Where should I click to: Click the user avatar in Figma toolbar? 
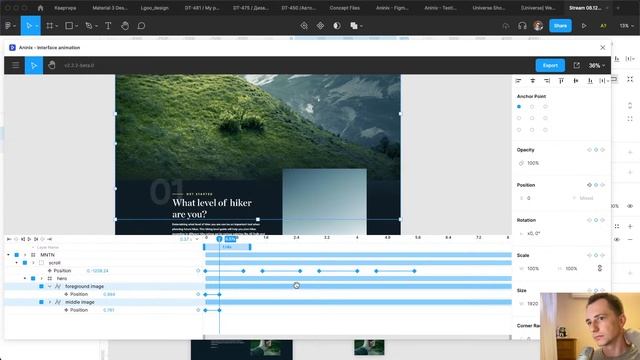[x=538, y=26]
